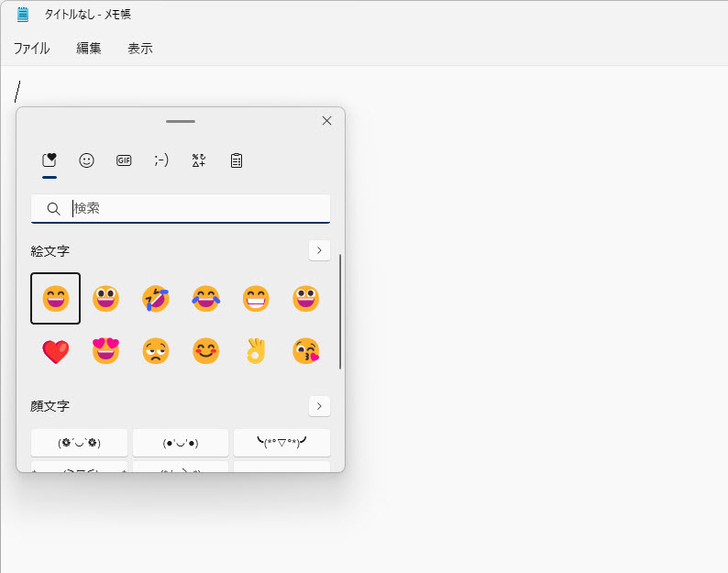Expand the 顔文字 section
Screen dimensions: 728x573
click(319, 405)
